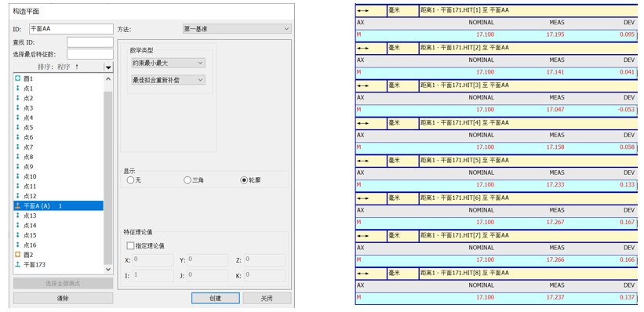Open the sort order dropdown arrow
644x312 pixels.
(108, 67)
